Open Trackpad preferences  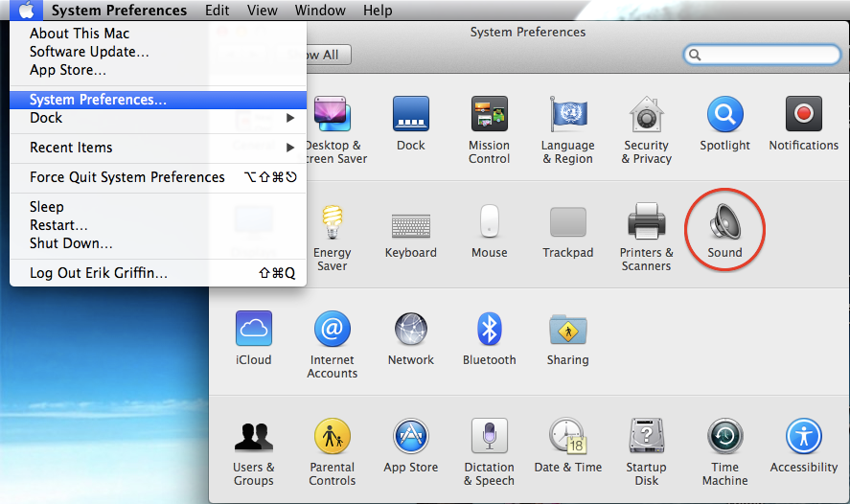coord(567,231)
